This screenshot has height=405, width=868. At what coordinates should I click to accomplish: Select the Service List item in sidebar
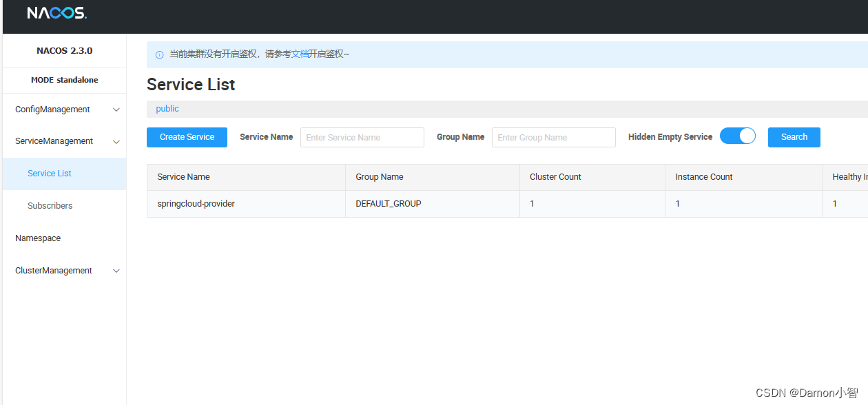click(x=49, y=173)
